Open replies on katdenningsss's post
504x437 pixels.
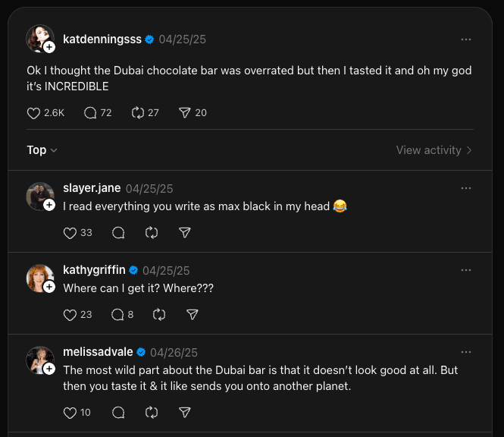point(90,113)
